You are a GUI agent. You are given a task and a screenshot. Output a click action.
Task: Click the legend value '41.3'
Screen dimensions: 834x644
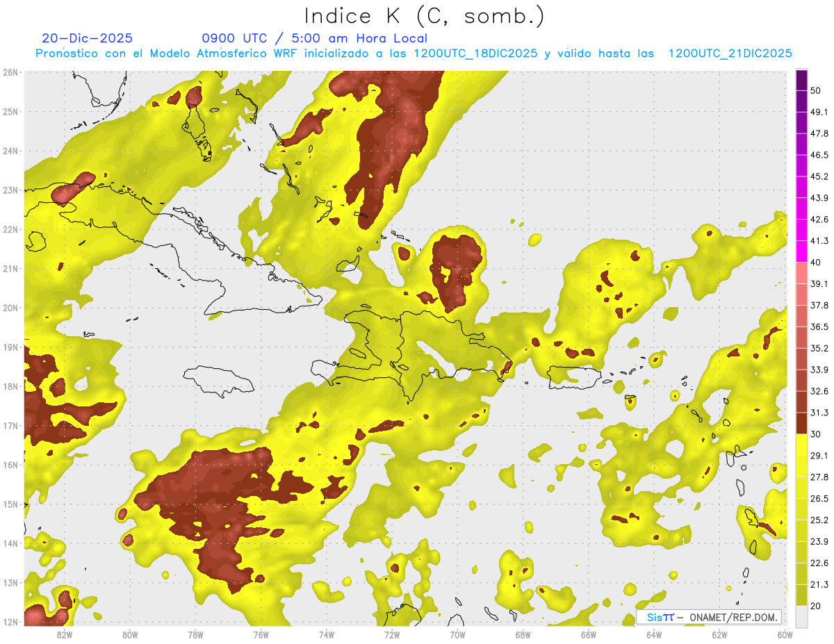click(x=819, y=241)
